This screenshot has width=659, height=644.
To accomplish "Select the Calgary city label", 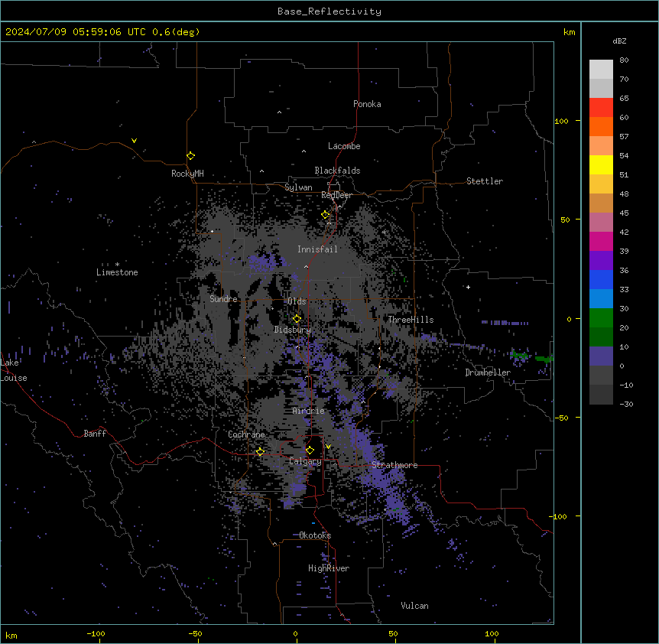I will (x=305, y=461).
